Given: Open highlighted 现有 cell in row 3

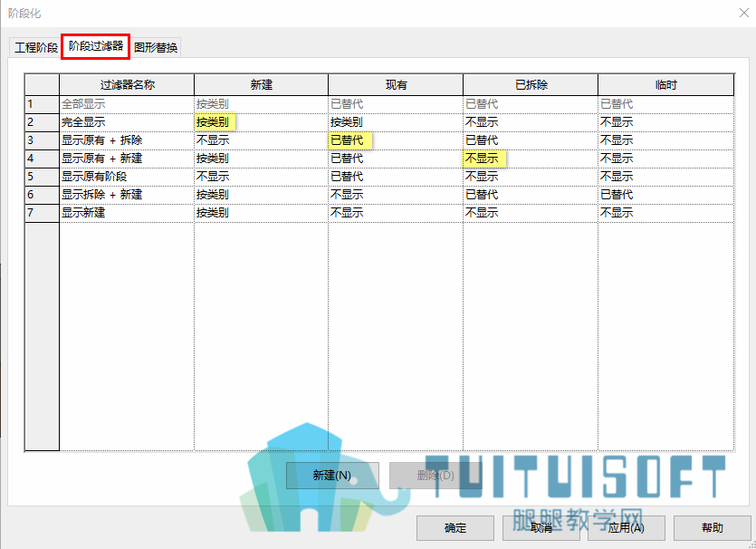Looking at the screenshot, I should click(396, 140).
